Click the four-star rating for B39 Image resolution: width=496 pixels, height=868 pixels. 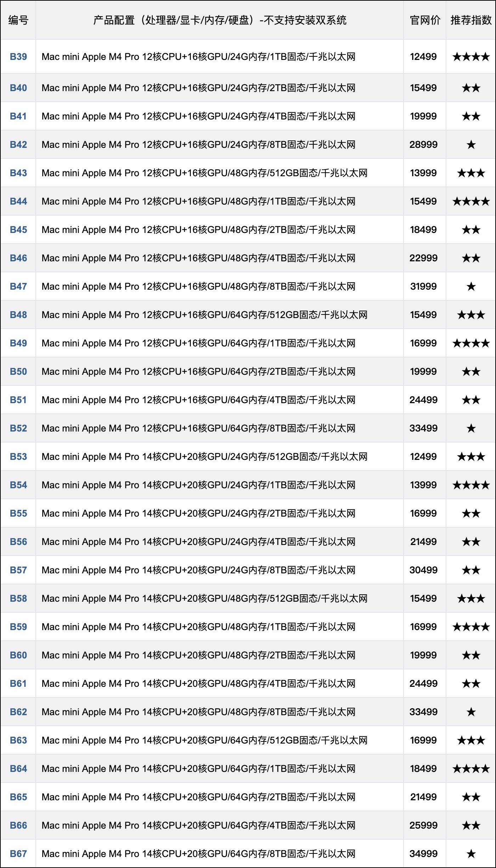[471, 57]
